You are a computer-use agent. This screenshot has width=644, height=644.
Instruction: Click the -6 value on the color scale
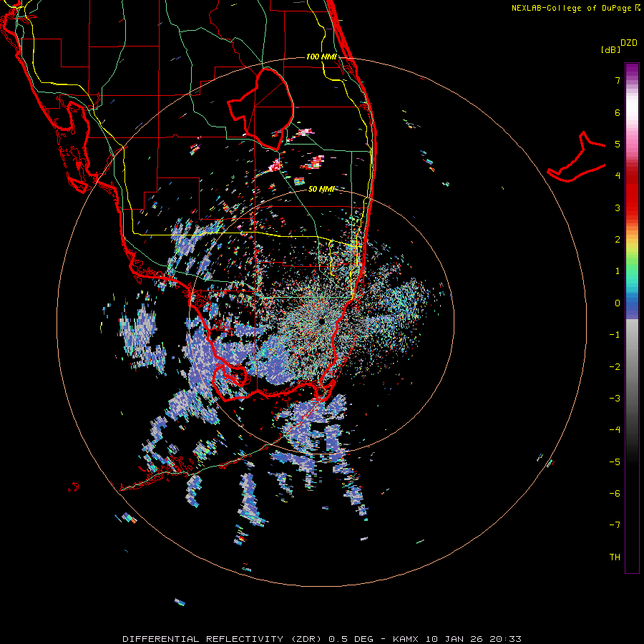pyautogui.click(x=615, y=494)
